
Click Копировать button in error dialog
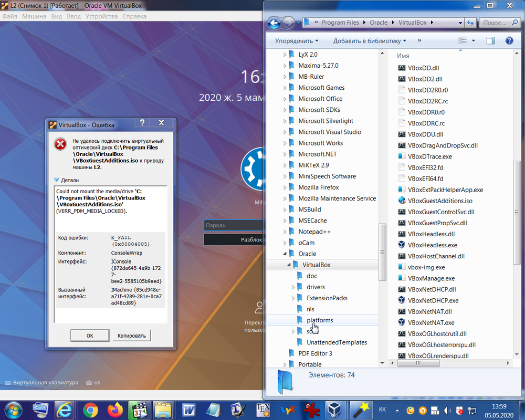click(x=132, y=335)
